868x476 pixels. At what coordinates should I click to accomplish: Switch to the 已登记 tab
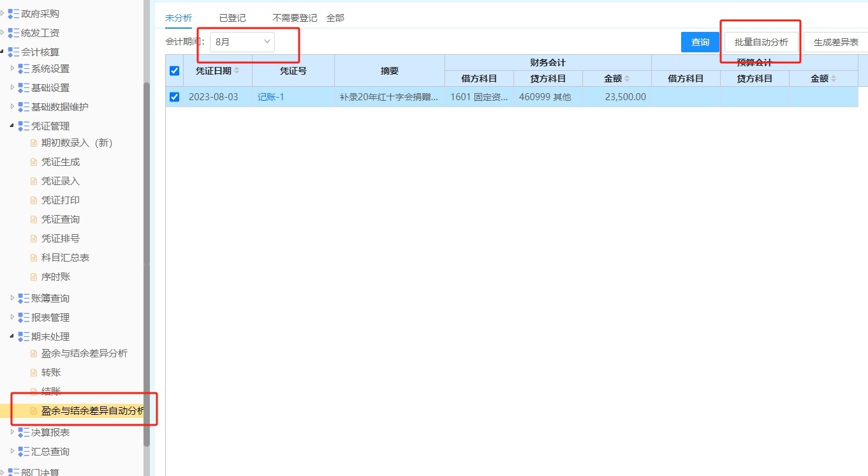232,18
